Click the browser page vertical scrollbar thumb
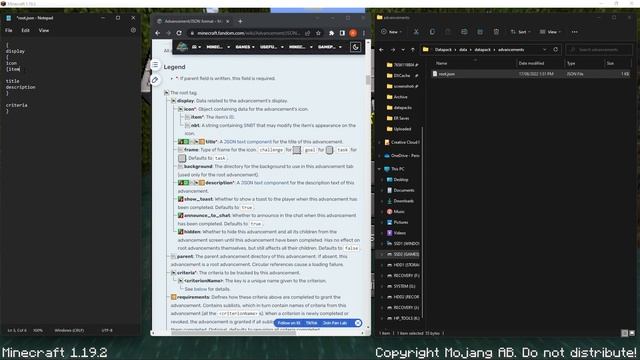 368,80
